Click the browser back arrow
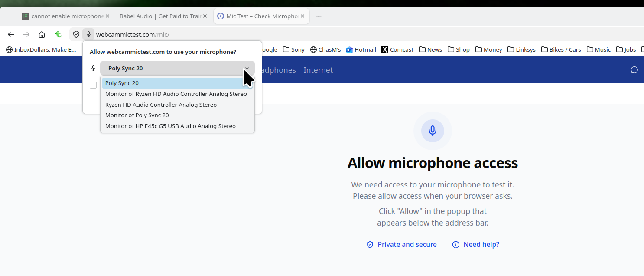Viewport: 644px width, 276px height. (x=11, y=34)
